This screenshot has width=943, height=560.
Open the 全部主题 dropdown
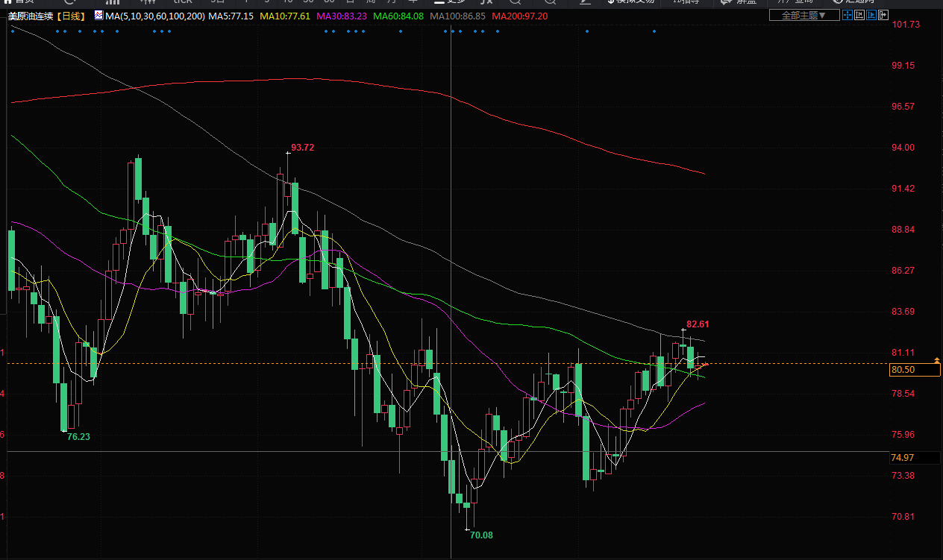(x=803, y=15)
